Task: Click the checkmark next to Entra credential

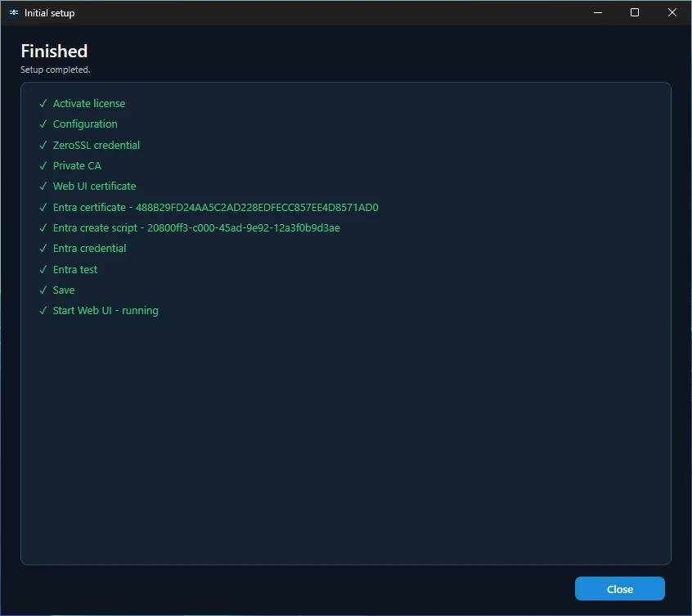Action: click(43, 249)
